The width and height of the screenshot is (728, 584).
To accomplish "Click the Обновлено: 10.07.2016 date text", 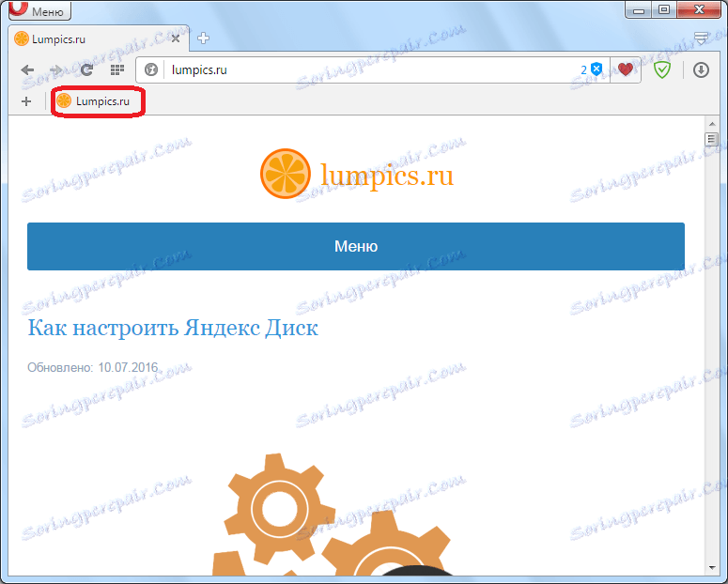I will (93, 367).
